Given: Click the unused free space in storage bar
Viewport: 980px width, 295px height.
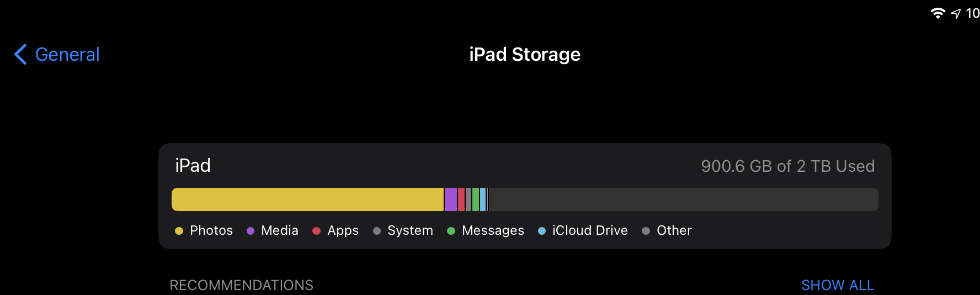Looking at the screenshot, I should pos(684,199).
